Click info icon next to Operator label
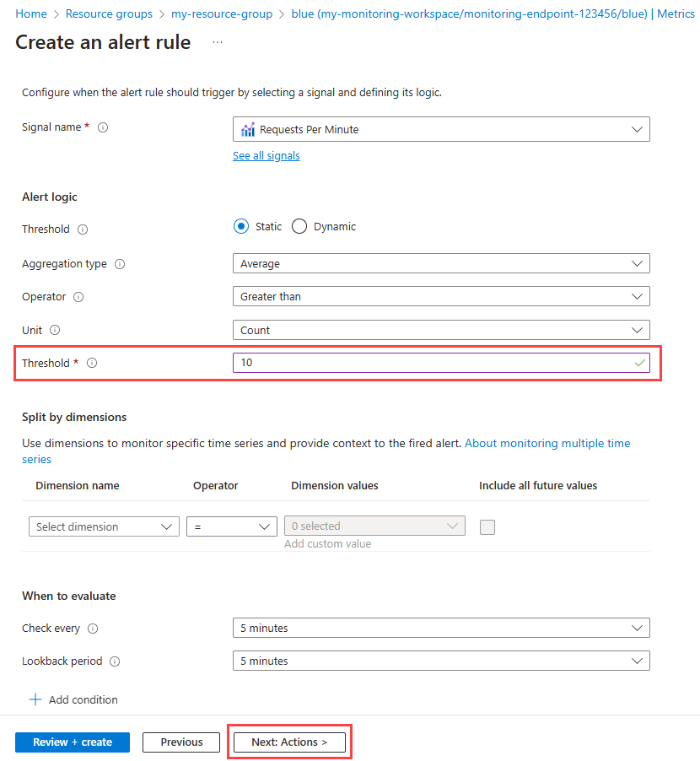Image resolution: width=700 pixels, height=761 pixels. 78,297
